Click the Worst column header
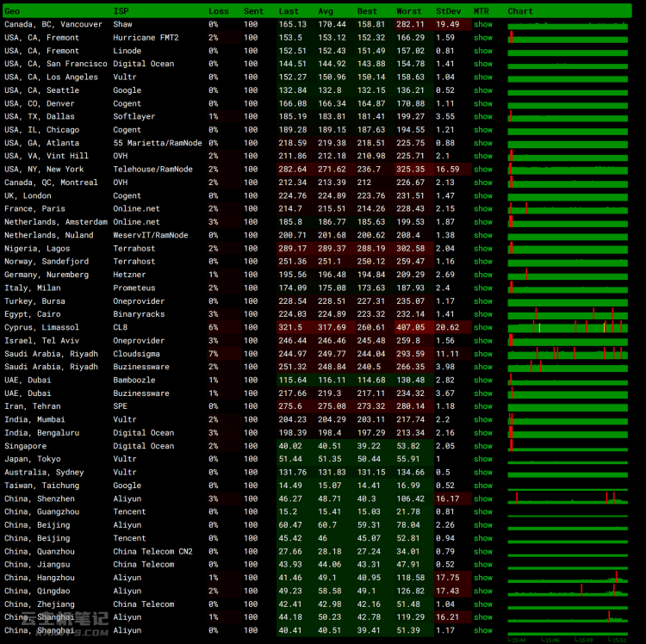Screen dimensions: 646x644 (x=408, y=11)
